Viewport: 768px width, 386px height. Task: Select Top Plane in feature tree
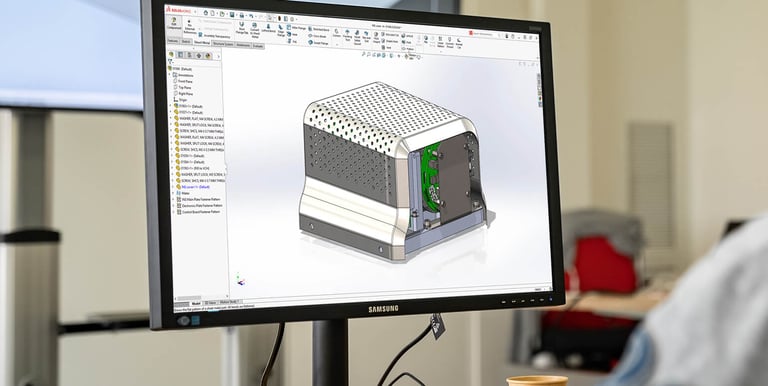pyautogui.click(x=184, y=87)
